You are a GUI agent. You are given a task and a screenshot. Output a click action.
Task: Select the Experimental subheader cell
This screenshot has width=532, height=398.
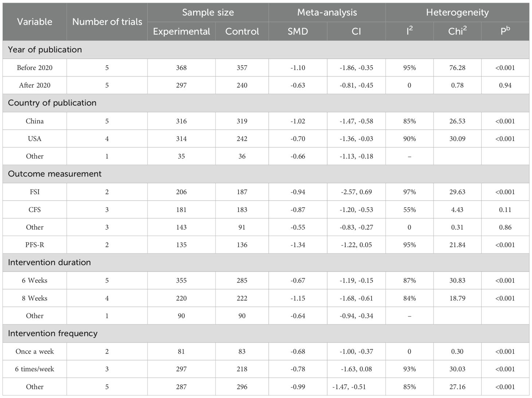181,31
